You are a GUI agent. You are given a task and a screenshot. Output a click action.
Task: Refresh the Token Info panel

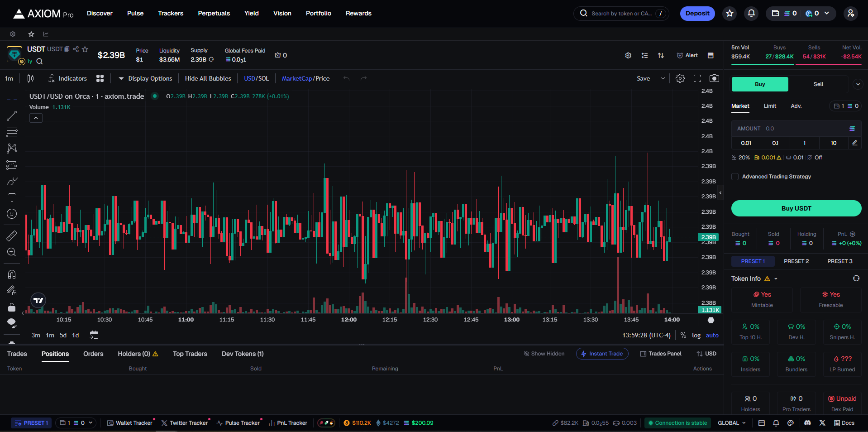pyautogui.click(x=856, y=278)
